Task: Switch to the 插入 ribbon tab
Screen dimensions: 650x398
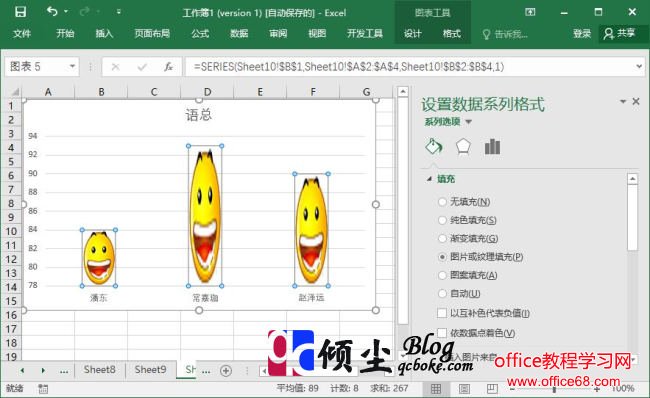Action: tap(104, 34)
